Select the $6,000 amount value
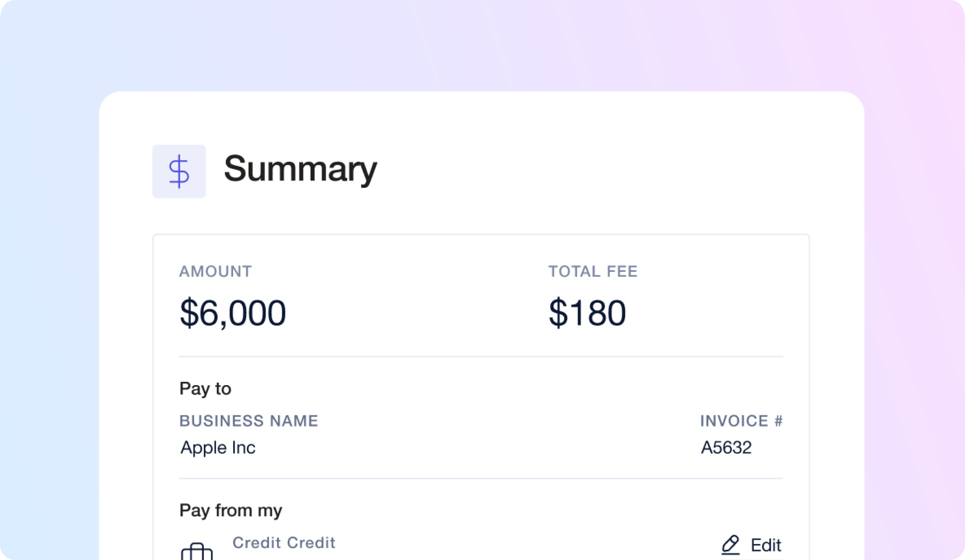This screenshot has width=965, height=560. [233, 313]
